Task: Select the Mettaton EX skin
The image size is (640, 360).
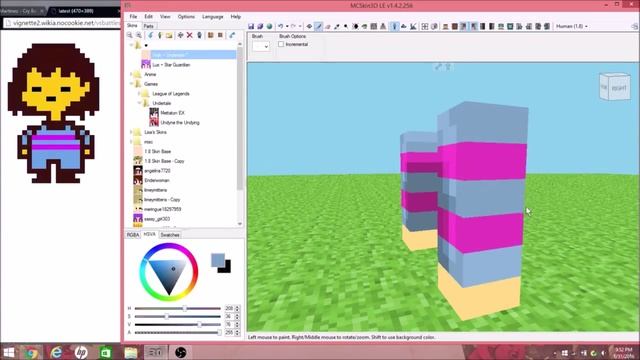Action: pyautogui.click(x=173, y=113)
